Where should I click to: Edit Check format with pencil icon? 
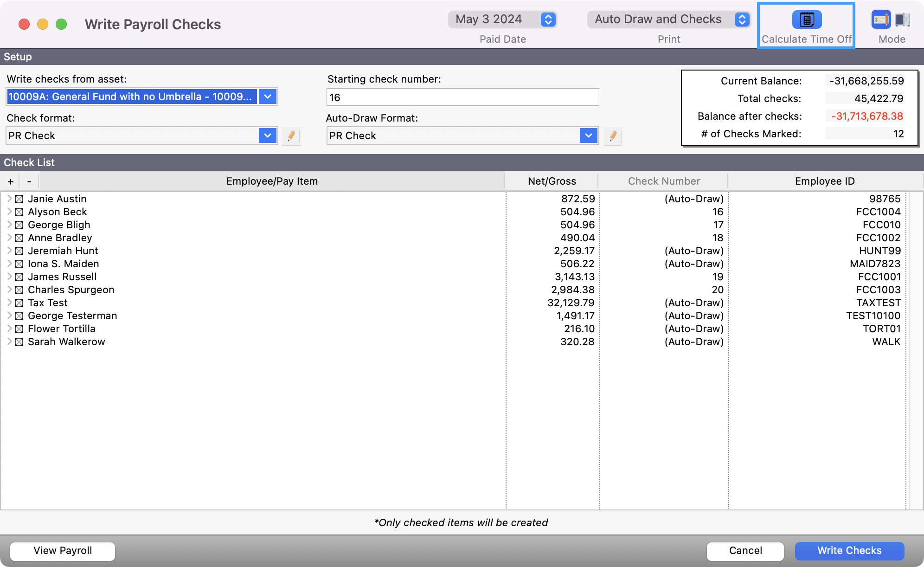tap(291, 136)
